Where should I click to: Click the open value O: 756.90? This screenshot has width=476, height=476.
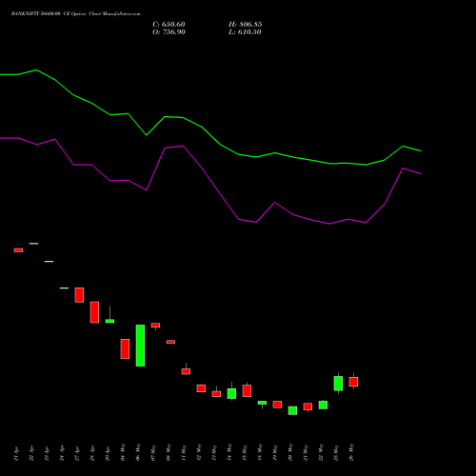click(169, 32)
